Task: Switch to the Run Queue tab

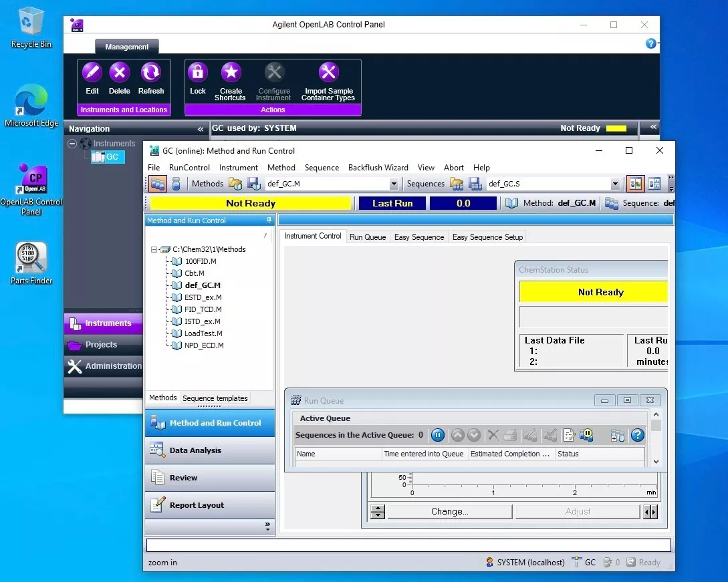Action: (x=368, y=237)
